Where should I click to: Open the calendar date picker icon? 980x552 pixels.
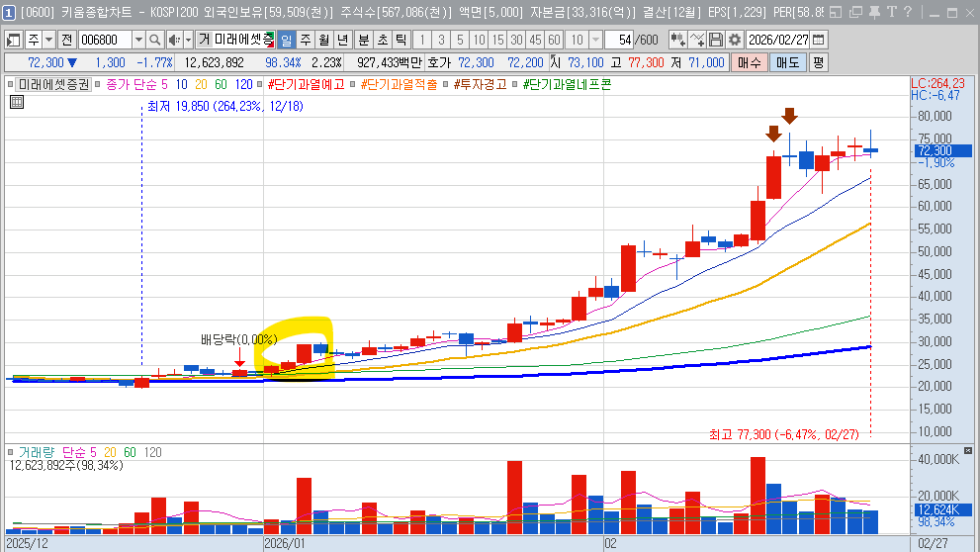pyautogui.click(x=818, y=40)
